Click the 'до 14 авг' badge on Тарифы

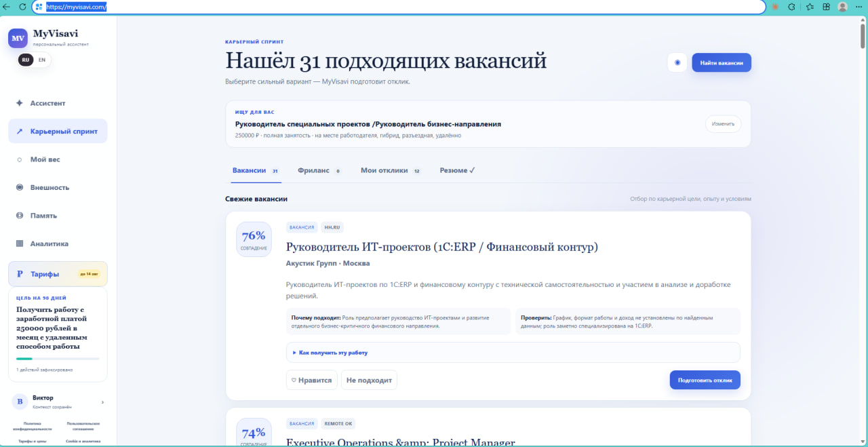tap(89, 274)
